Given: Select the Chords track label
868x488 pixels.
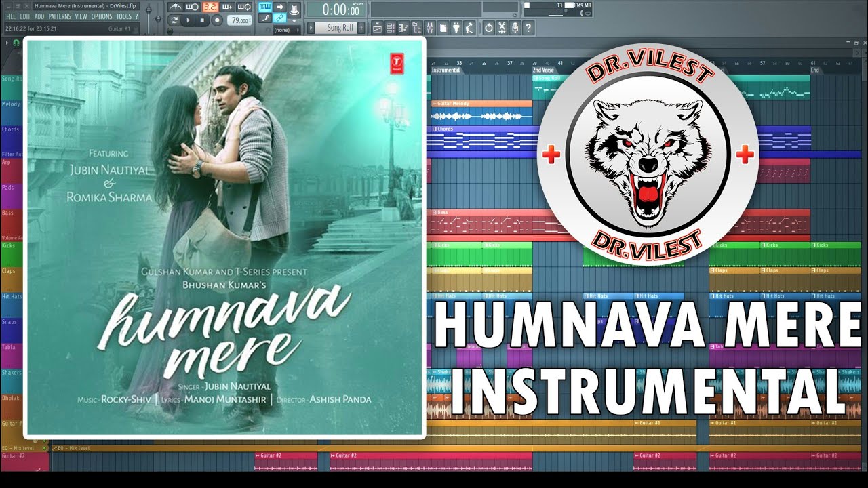Looking at the screenshot, I should coord(10,129).
